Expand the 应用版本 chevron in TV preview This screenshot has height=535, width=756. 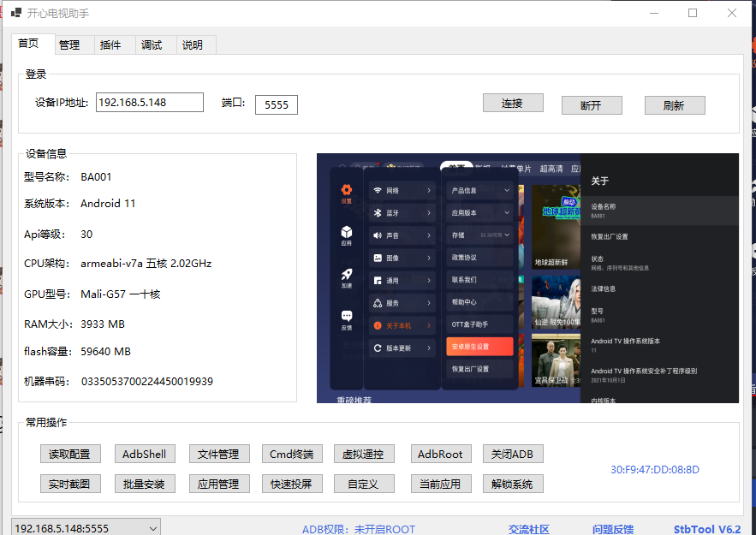pos(507,212)
